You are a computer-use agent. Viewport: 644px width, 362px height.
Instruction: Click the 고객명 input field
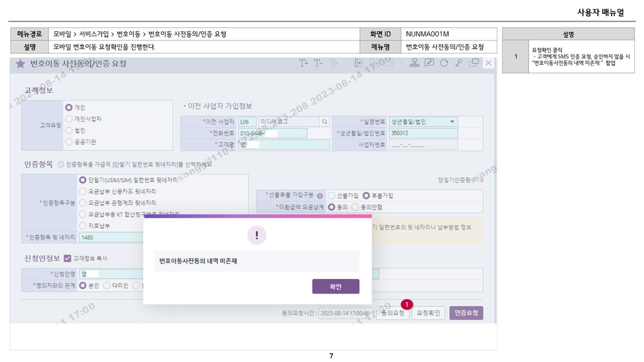[284, 145]
